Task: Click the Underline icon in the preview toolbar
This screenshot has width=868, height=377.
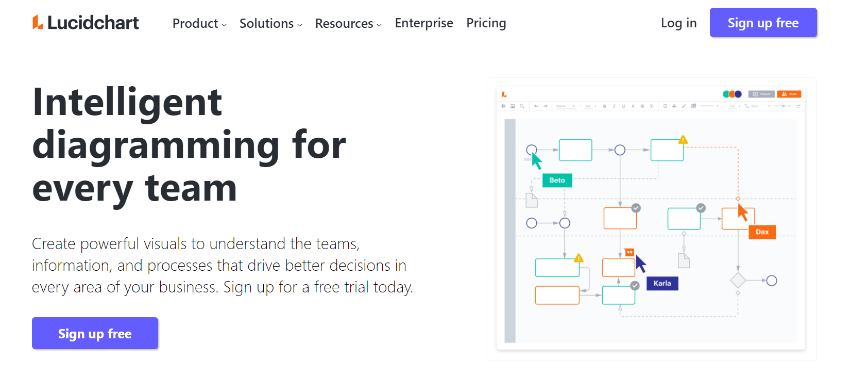Action: (x=623, y=106)
